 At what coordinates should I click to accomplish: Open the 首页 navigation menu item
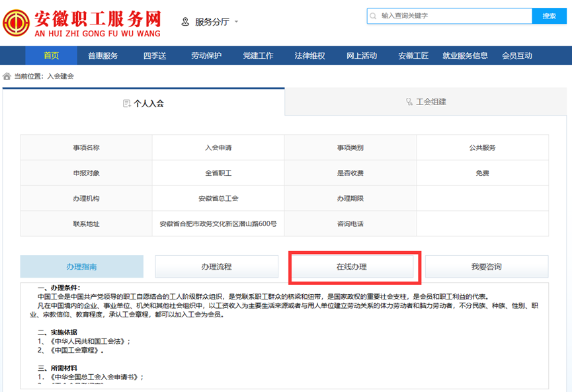52,56
